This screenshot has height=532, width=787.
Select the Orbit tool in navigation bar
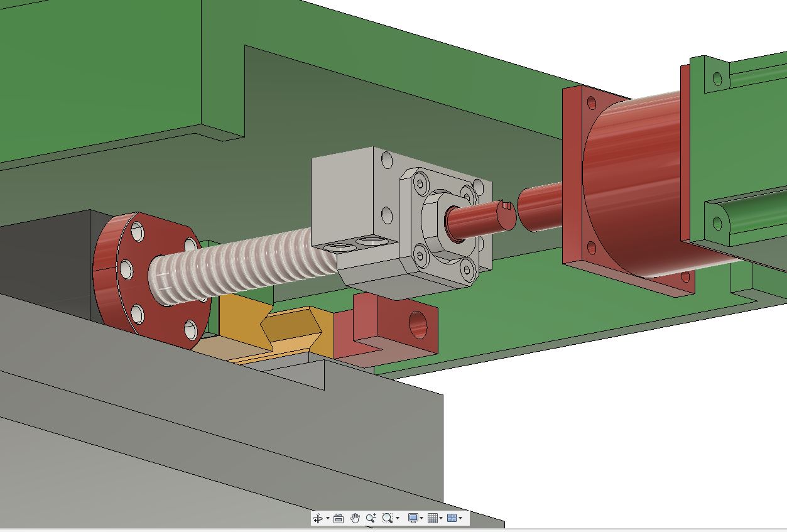pos(317,518)
